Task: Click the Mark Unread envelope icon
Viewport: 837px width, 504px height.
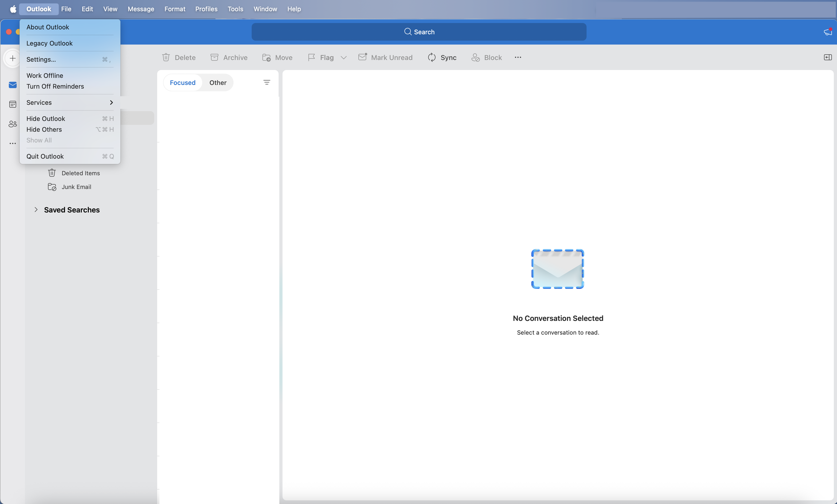Action: click(363, 57)
